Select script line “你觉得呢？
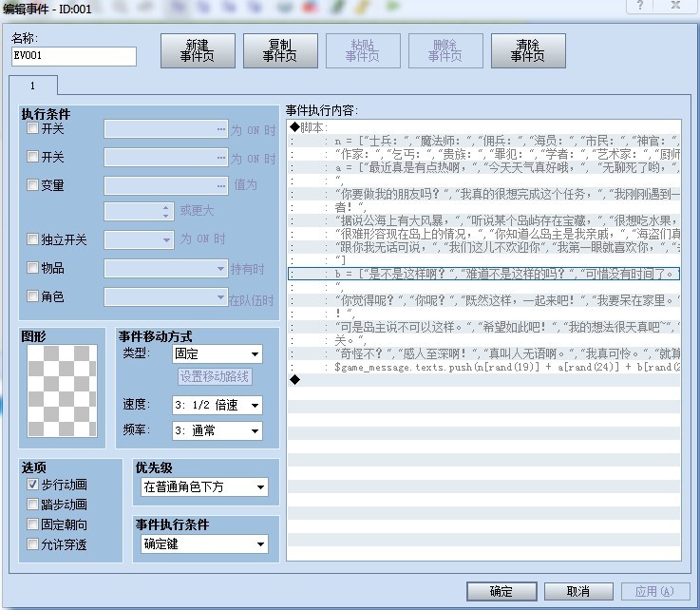Screen dimensions: 700x610 tap(484, 300)
